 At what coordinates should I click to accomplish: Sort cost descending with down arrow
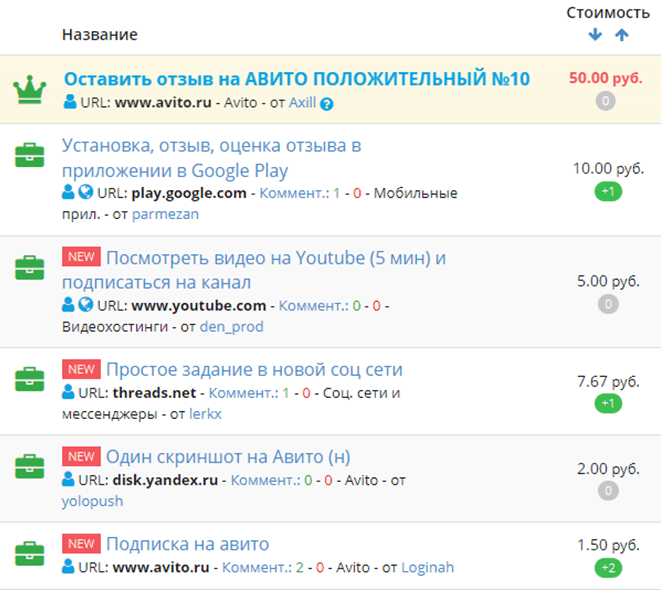click(595, 35)
